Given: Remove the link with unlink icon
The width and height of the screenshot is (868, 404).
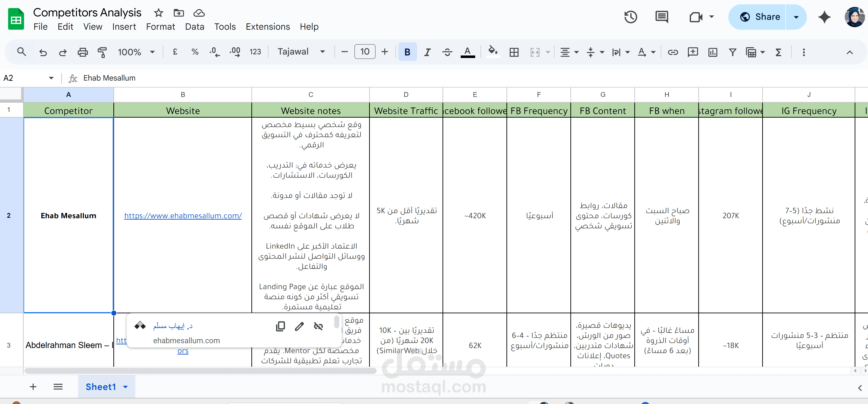Looking at the screenshot, I should (318, 326).
